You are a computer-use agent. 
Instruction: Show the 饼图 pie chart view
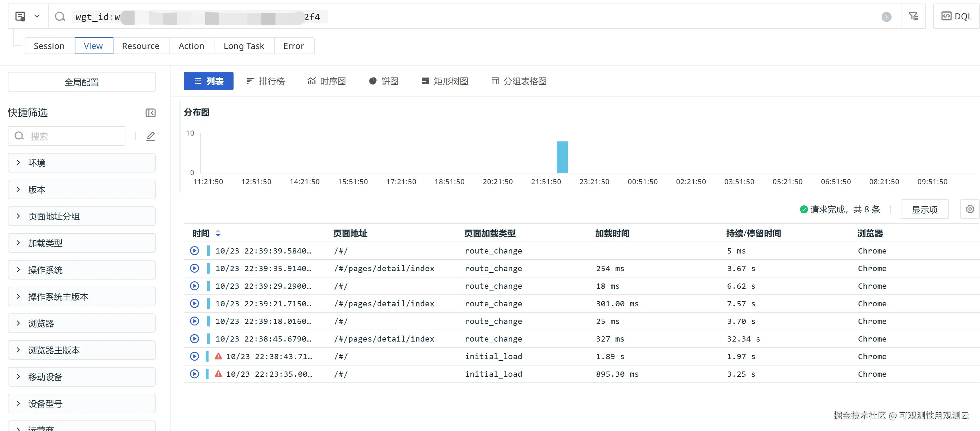[384, 81]
